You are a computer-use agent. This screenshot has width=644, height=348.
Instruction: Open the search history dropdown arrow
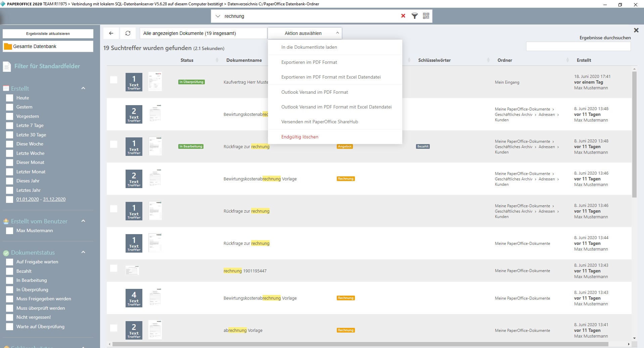click(218, 16)
